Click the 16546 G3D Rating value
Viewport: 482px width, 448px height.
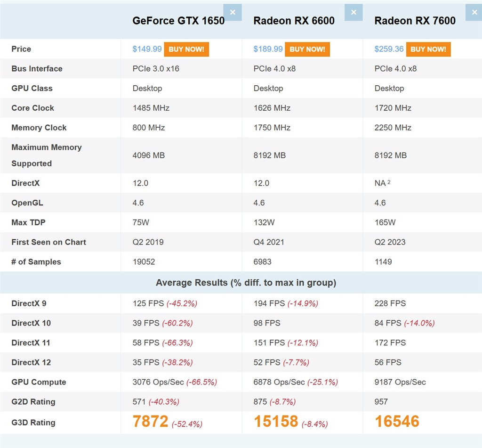coord(397,422)
